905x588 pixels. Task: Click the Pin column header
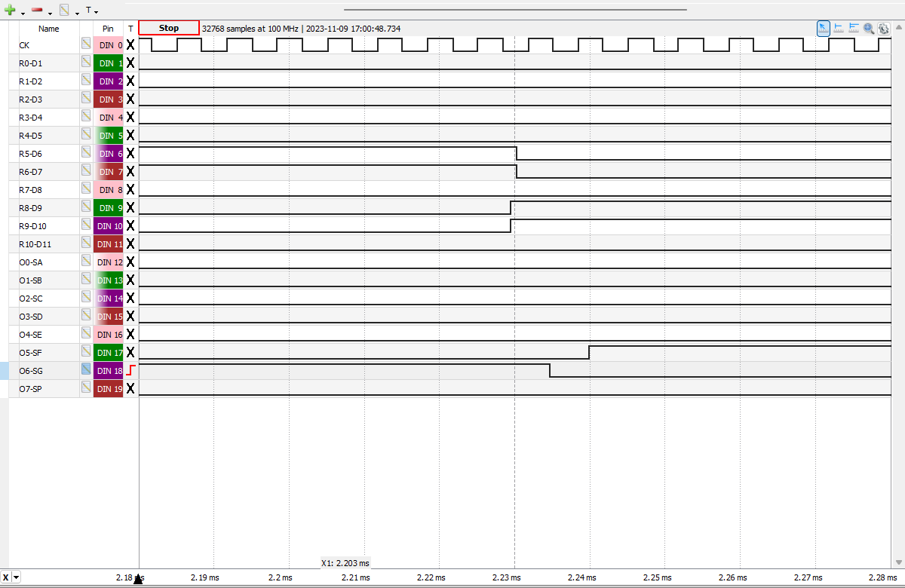(x=108, y=28)
